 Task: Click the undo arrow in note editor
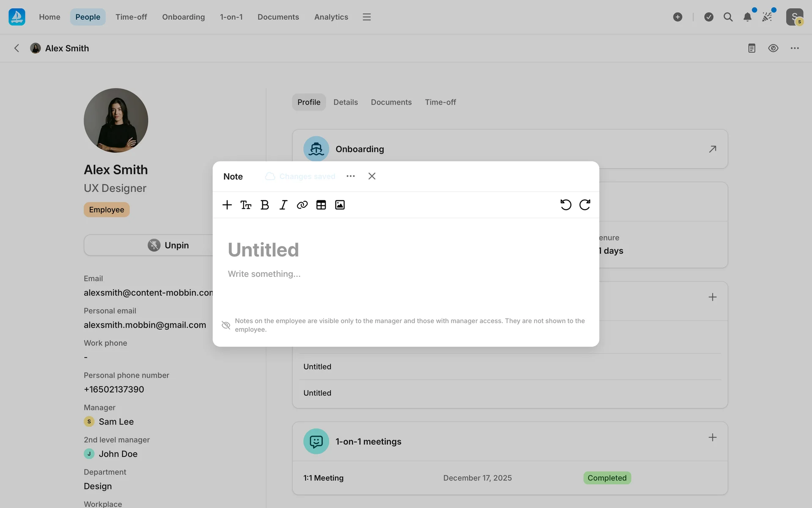point(565,205)
